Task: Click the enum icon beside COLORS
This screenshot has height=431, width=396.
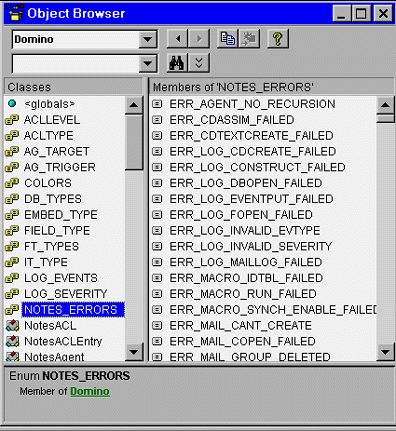Action: (12, 183)
